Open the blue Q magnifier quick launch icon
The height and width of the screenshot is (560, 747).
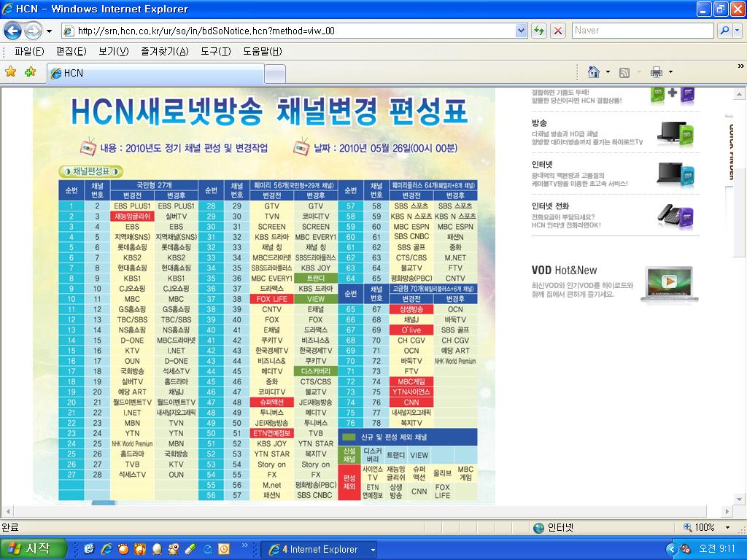coord(207,549)
